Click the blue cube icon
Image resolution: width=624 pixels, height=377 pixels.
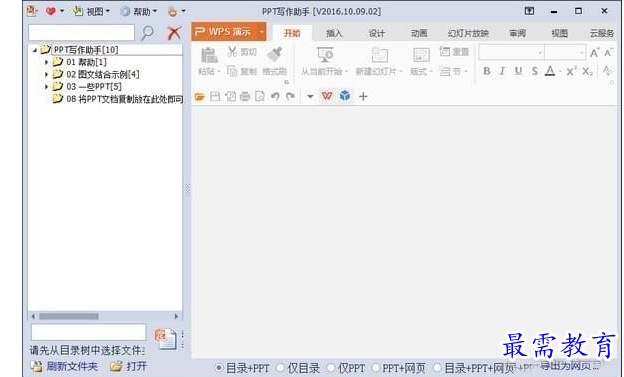pyautogui.click(x=345, y=96)
